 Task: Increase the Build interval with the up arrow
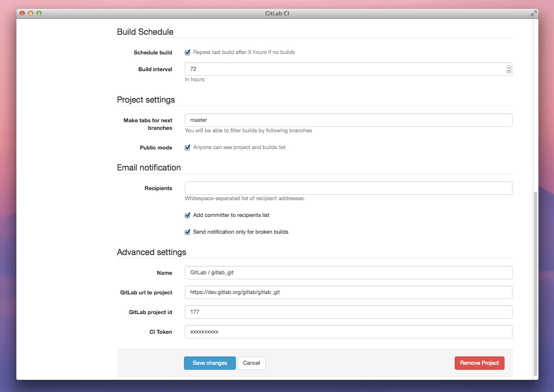508,67
